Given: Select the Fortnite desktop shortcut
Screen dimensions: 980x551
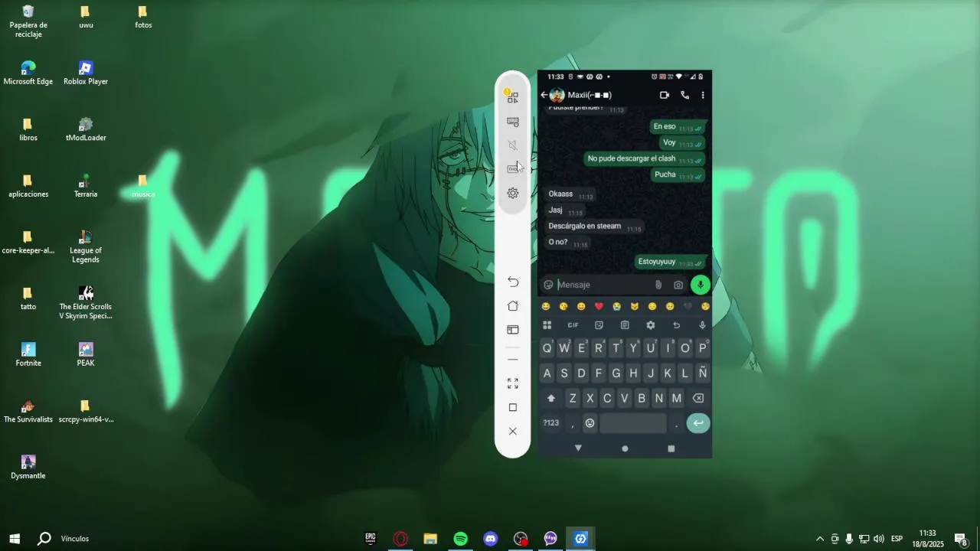Looking at the screenshot, I should pos(28,354).
